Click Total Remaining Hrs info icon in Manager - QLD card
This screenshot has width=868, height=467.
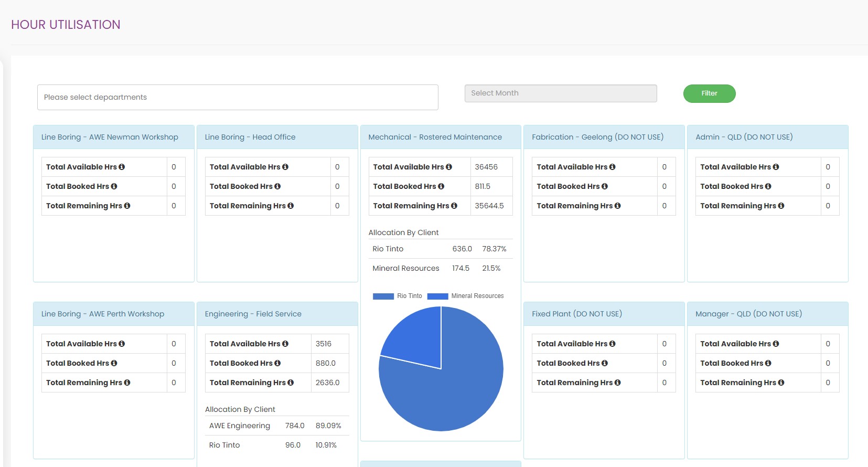pos(781,383)
